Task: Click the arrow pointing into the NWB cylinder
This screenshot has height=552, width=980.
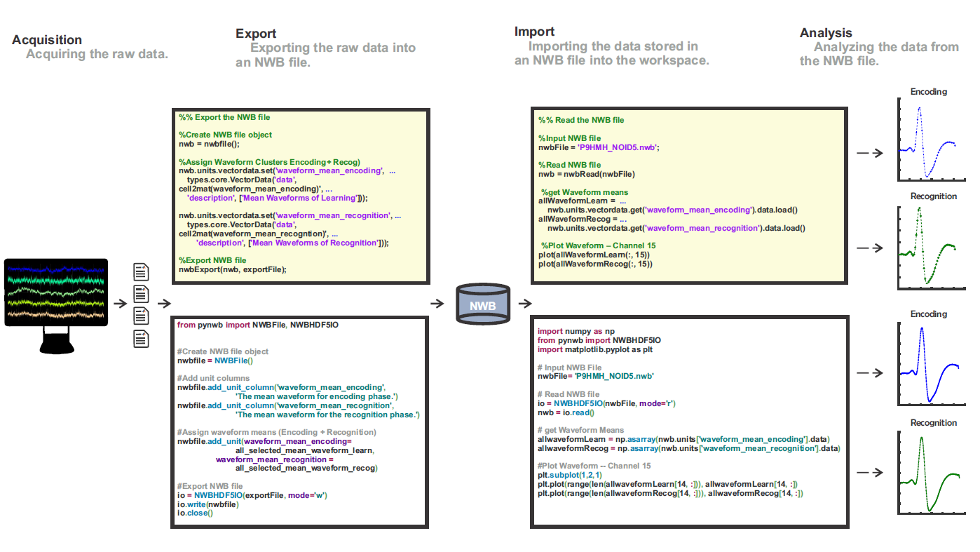Action: (x=438, y=302)
